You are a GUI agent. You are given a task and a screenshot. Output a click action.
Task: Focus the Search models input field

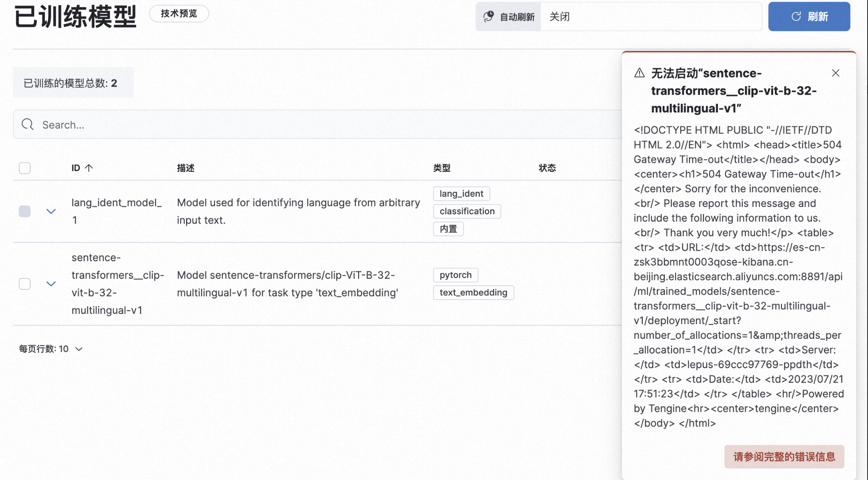pyautogui.click(x=318, y=124)
